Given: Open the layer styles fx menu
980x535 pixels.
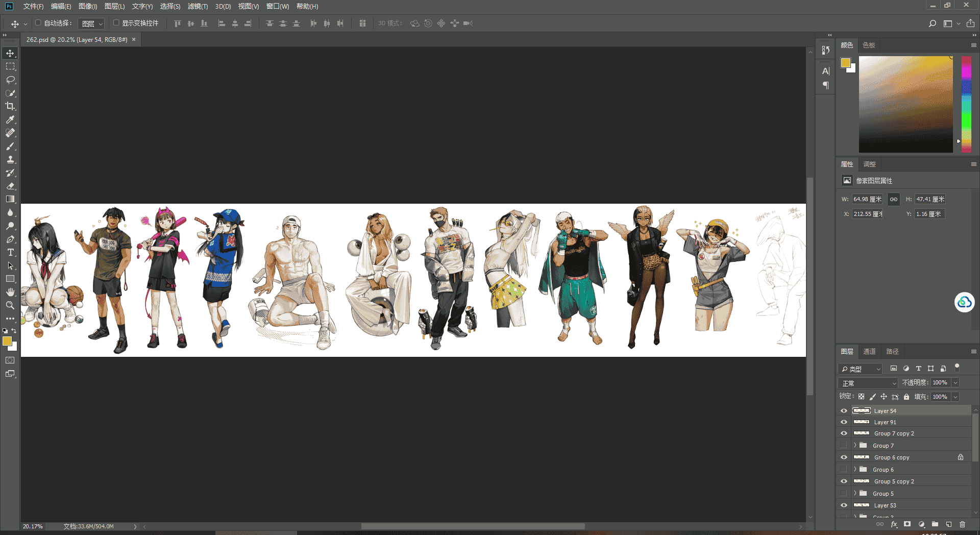Looking at the screenshot, I should 894,524.
